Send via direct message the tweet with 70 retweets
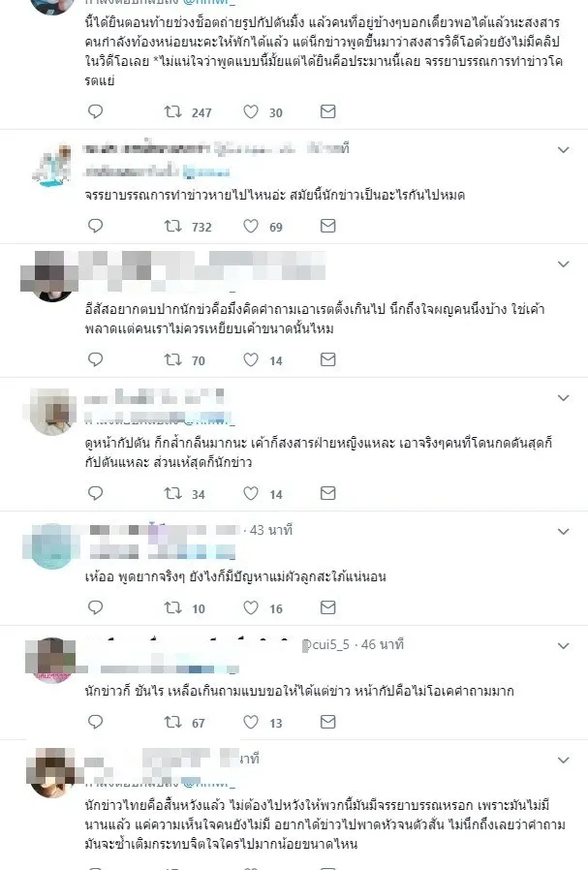The image size is (588, 870). 327,359
